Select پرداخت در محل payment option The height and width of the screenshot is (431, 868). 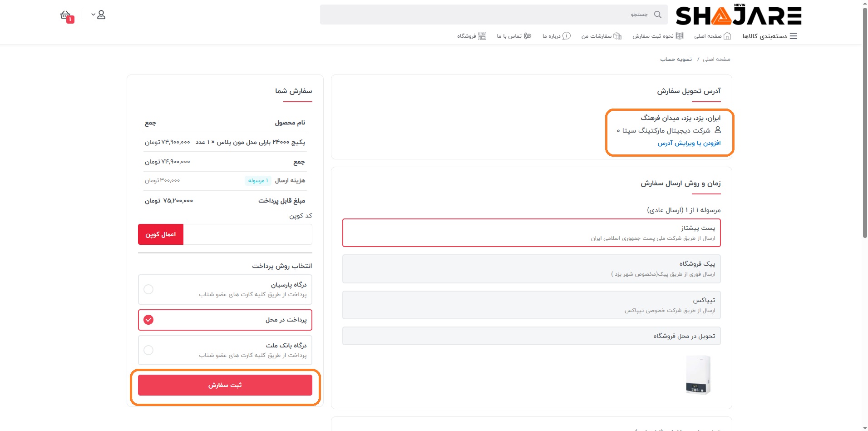[148, 320]
